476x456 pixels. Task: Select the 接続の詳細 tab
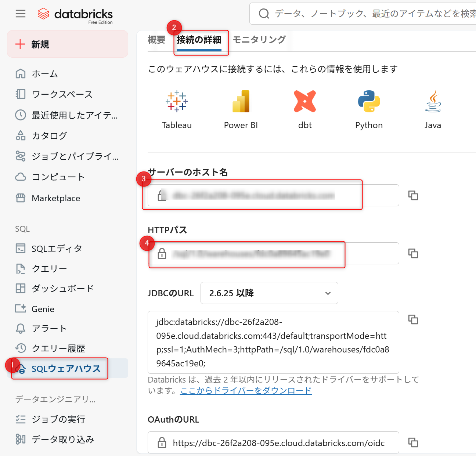click(x=199, y=40)
